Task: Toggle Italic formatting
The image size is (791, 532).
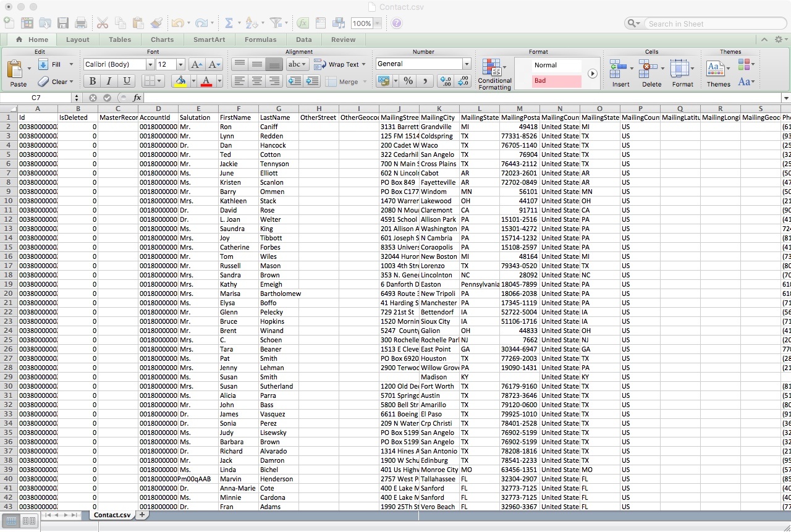Action: coord(109,81)
